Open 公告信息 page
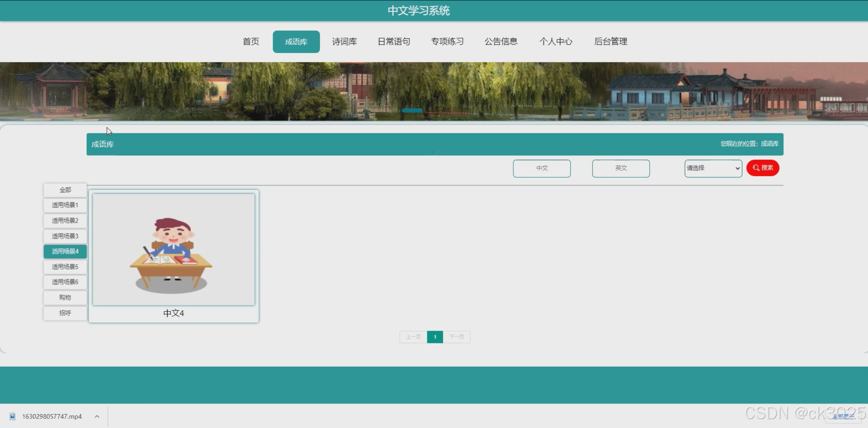868x428 pixels. click(x=501, y=42)
